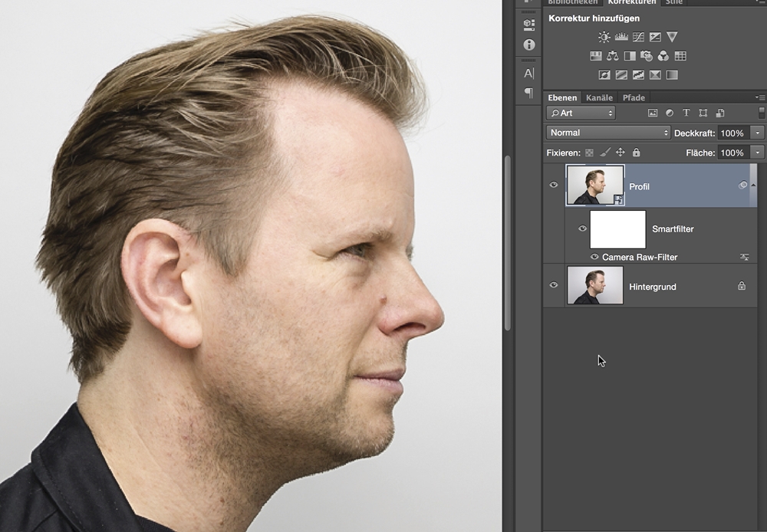Open the Fläche slider arrow
The image size is (767, 532).
click(758, 153)
